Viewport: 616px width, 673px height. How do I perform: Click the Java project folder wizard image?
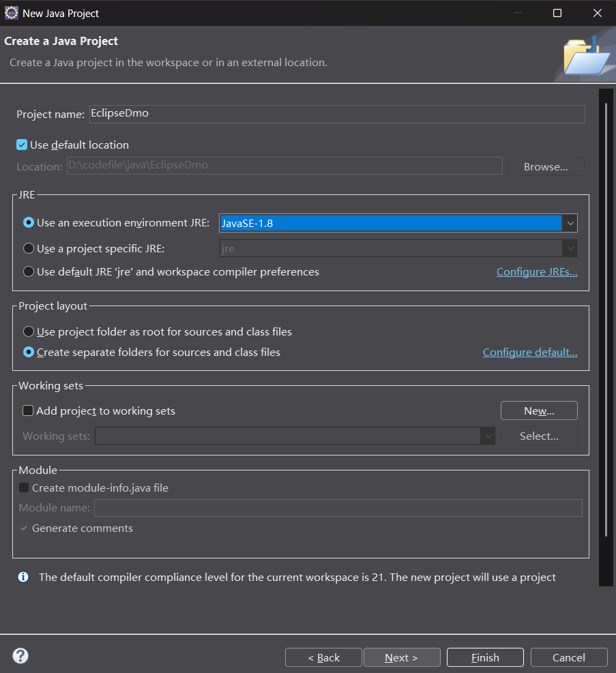[x=587, y=56]
